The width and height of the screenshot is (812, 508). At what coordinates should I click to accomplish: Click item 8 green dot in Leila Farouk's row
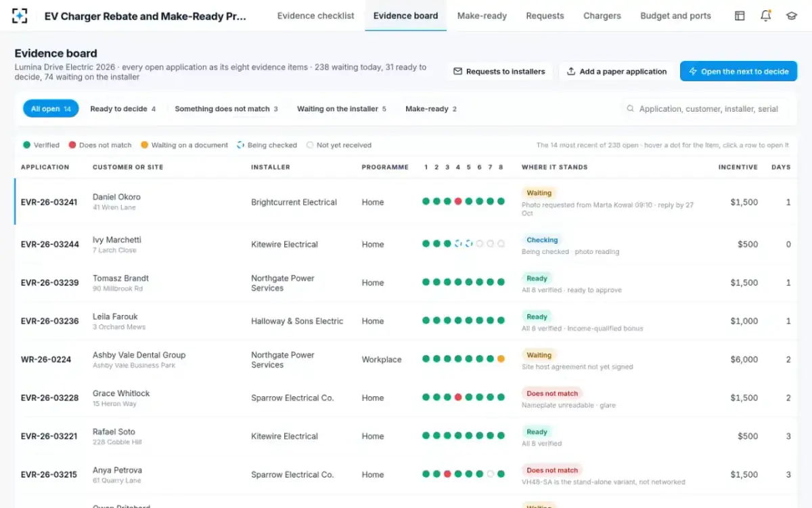click(x=501, y=321)
